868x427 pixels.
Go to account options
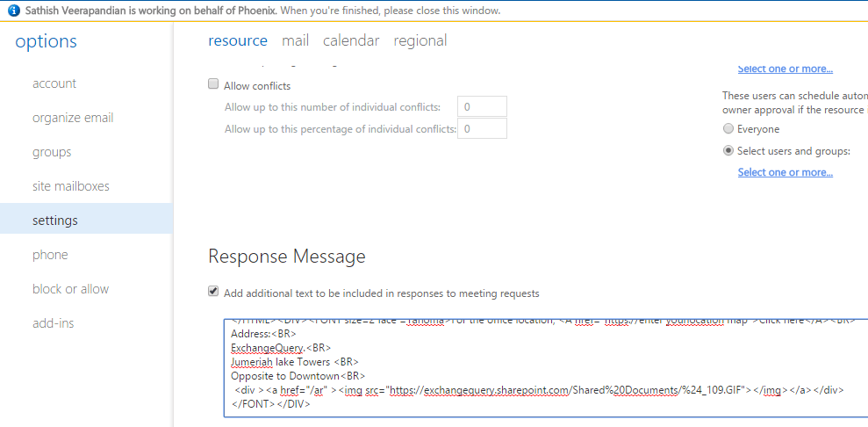[x=54, y=83]
